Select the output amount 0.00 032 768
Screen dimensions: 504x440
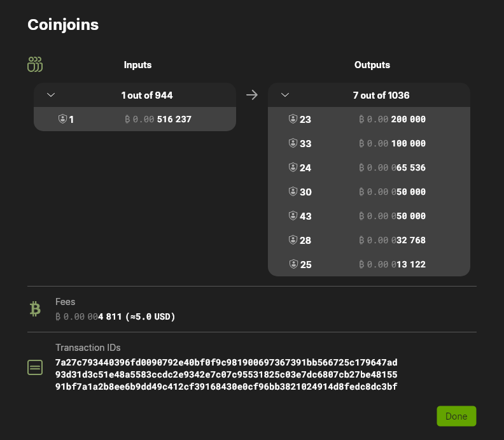point(392,240)
